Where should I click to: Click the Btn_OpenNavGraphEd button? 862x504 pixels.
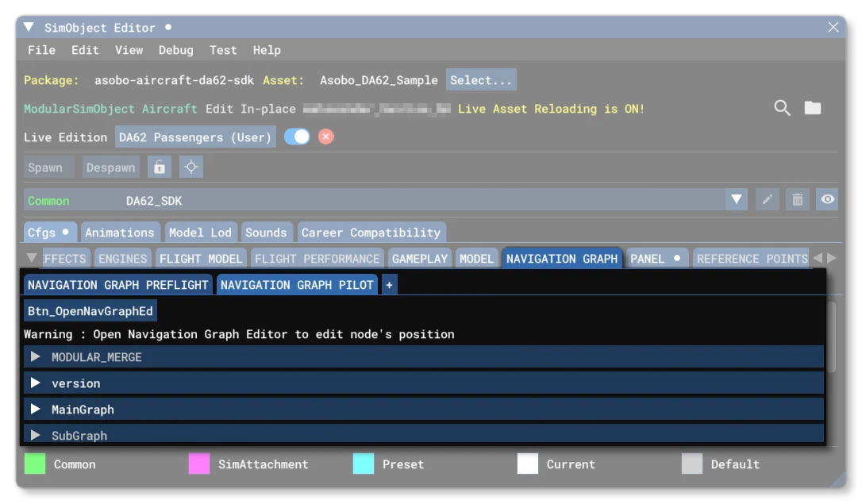pyautogui.click(x=90, y=310)
